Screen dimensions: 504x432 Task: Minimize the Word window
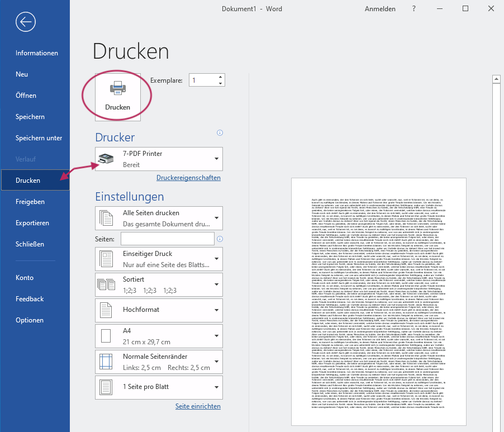click(440, 9)
